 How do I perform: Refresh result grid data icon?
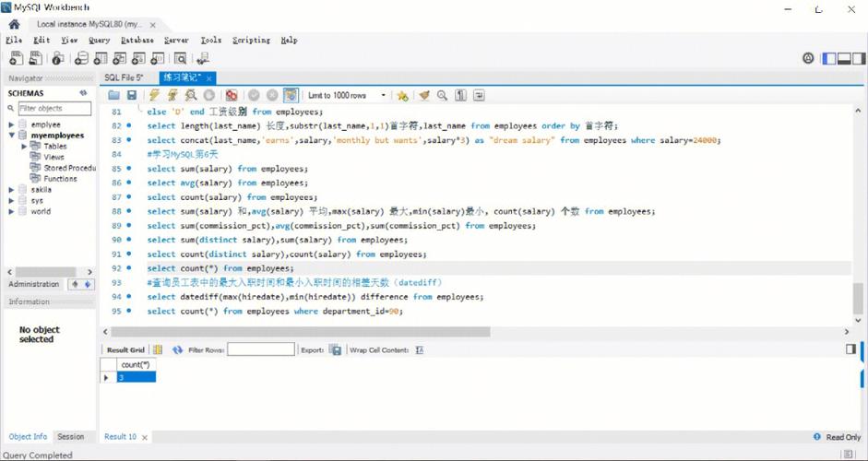coord(177,349)
